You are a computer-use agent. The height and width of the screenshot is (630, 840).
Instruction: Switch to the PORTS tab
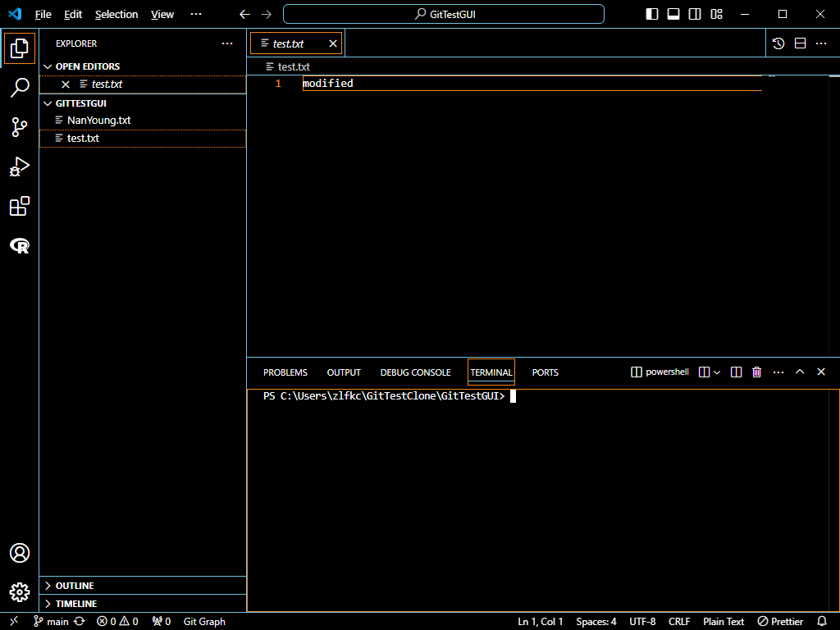[x=546, y=372]
